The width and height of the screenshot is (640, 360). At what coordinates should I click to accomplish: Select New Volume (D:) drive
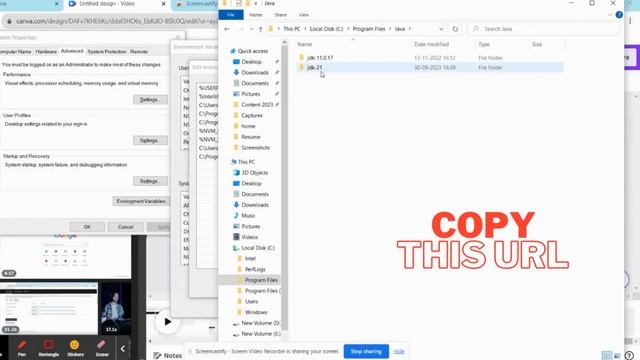260,323
